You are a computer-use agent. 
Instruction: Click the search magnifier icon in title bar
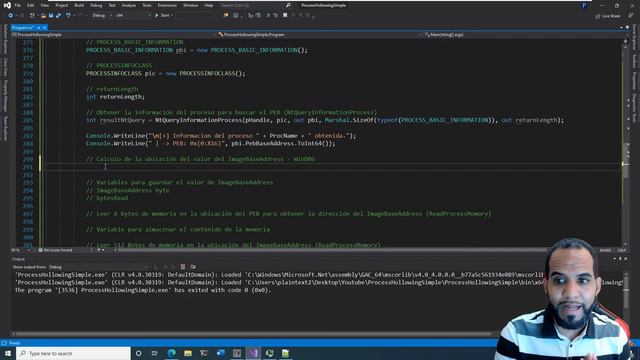(x=288, y=5)
